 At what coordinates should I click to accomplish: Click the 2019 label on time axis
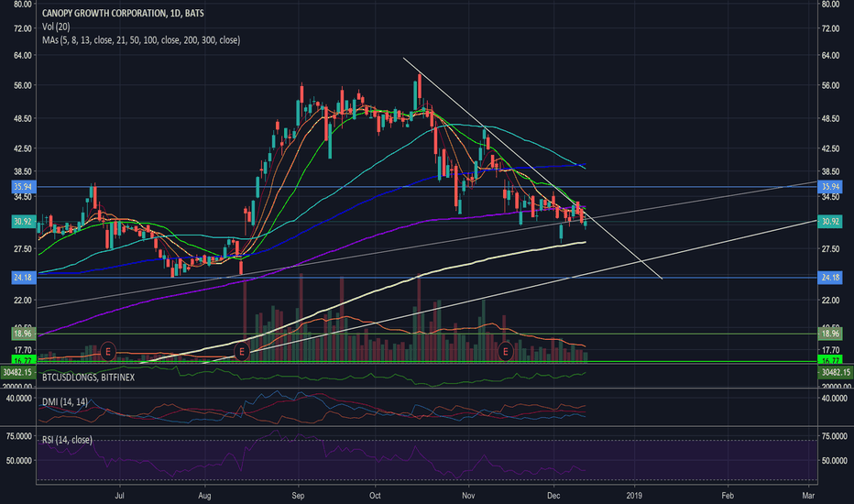634,495
